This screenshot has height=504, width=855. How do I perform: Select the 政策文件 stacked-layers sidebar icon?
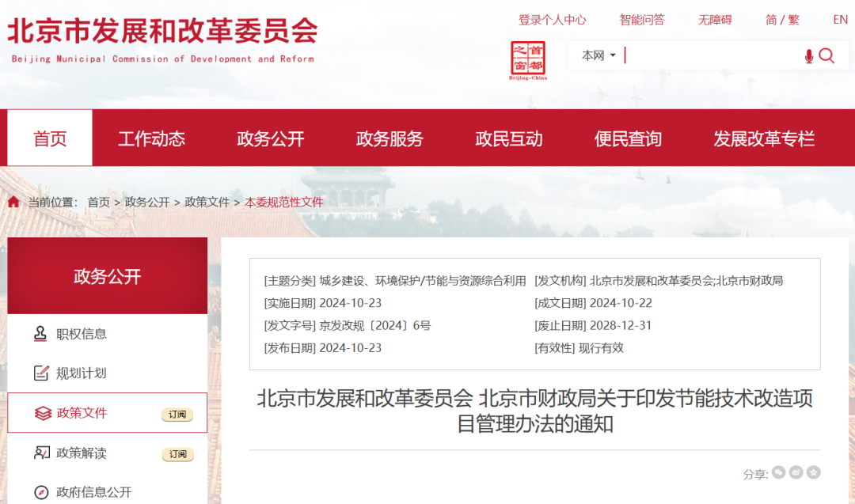[42, 412]
